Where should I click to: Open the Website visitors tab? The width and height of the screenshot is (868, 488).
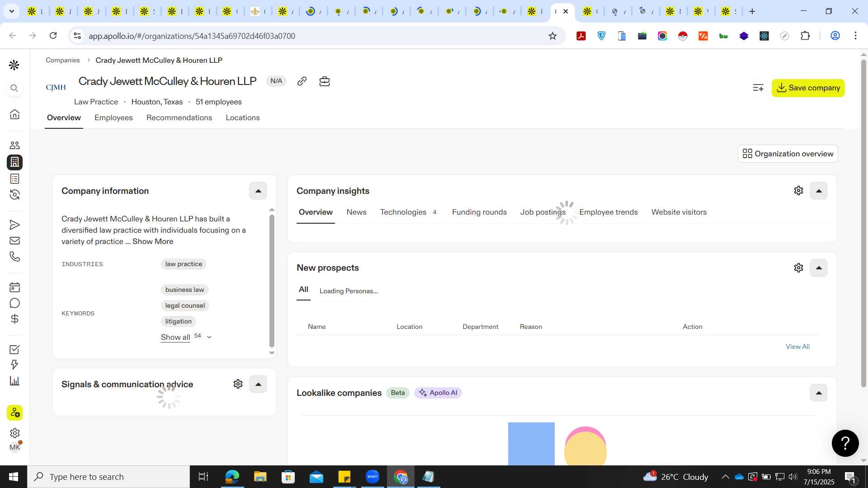[679, 212]
